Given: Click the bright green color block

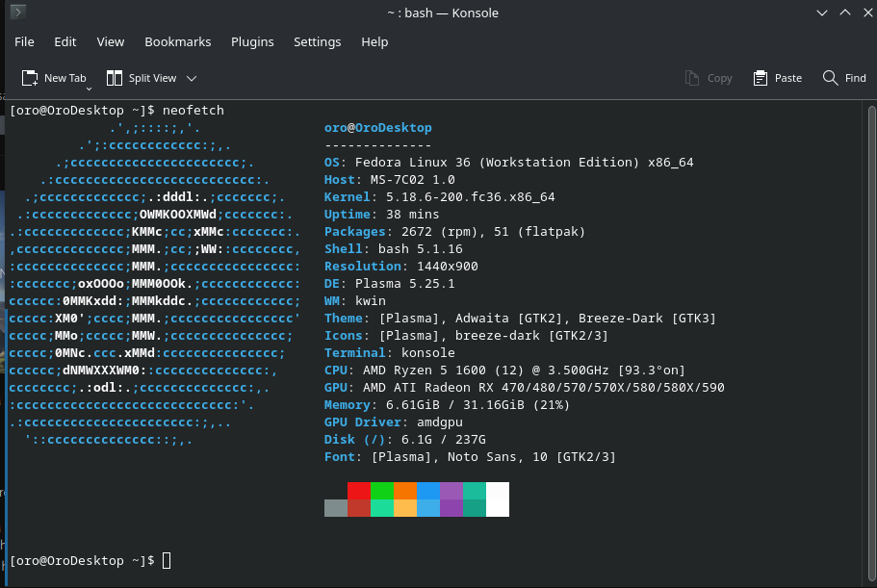Looking at the screenshot, I should [x=381, y=491].
